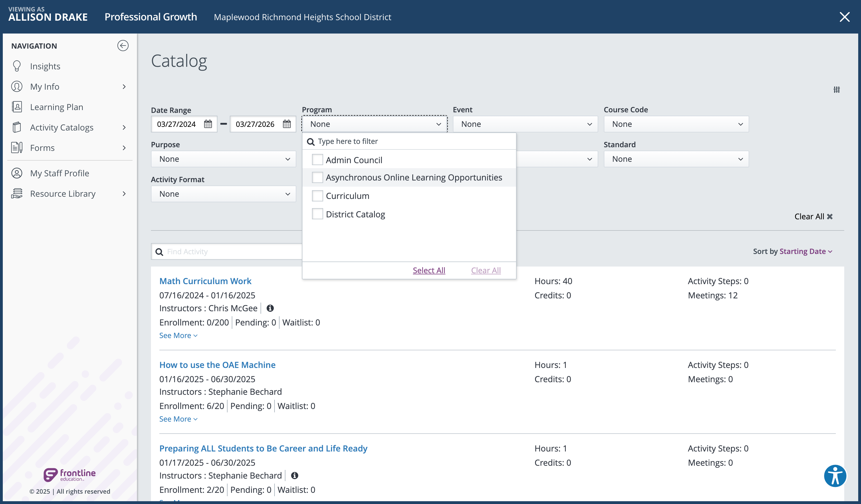Expand Activity Catalogs submenu chevron
The image size is (861, 504).
[124, 127]
